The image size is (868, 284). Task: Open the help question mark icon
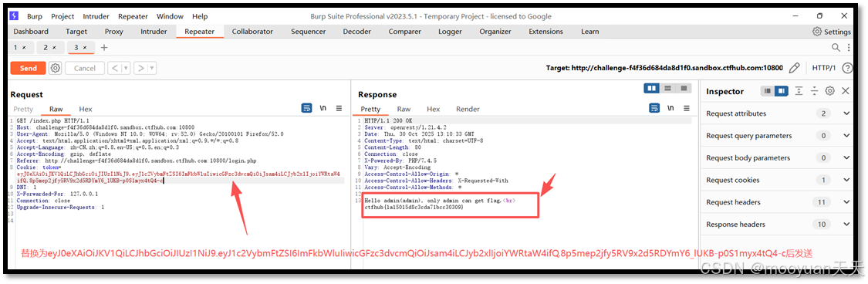coord(847,68)
